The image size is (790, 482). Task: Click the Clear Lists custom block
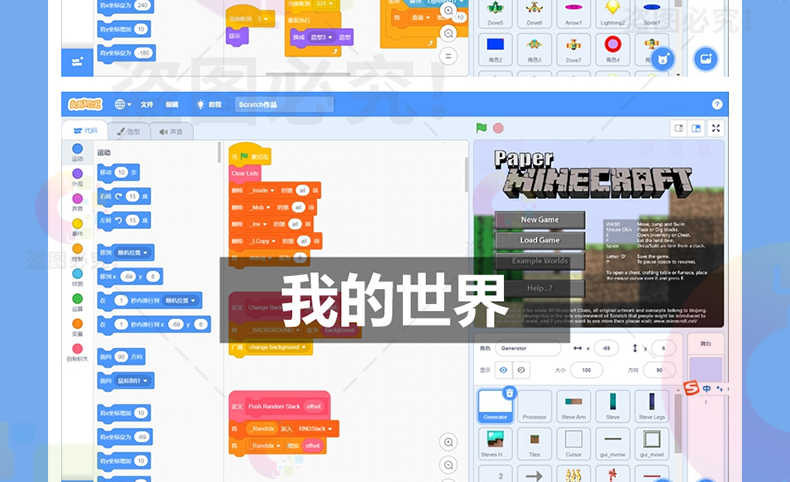245,173
